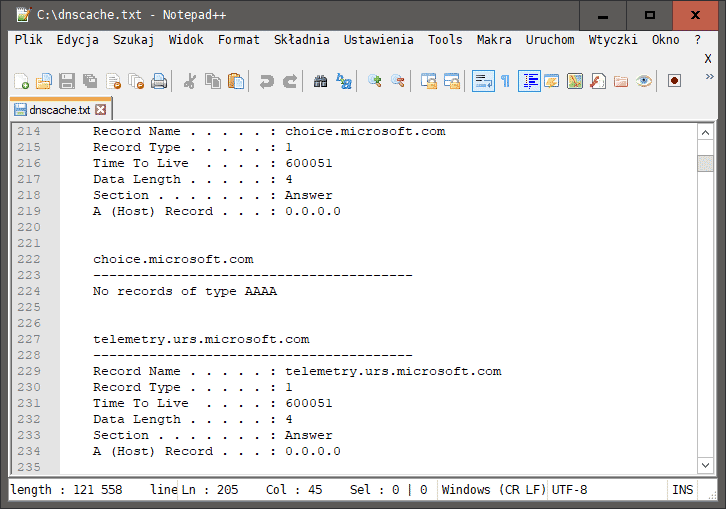Open the Szukaj menu
This screenshot has width=726, height=509.
point(133,40)
